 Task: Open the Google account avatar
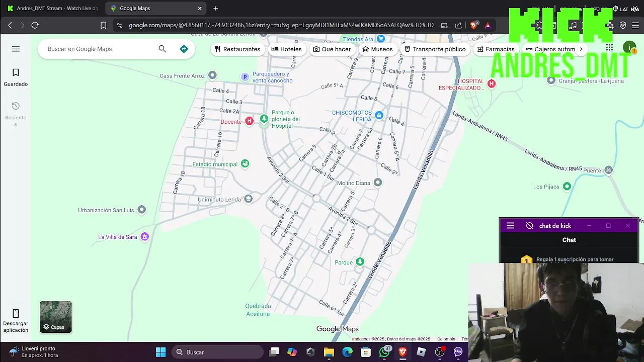point(629,48)
